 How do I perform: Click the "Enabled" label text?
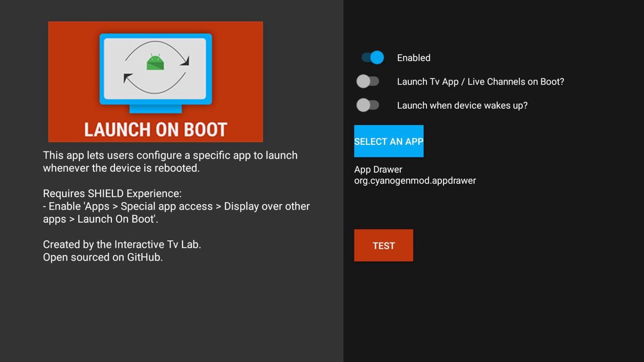point(413,57)
